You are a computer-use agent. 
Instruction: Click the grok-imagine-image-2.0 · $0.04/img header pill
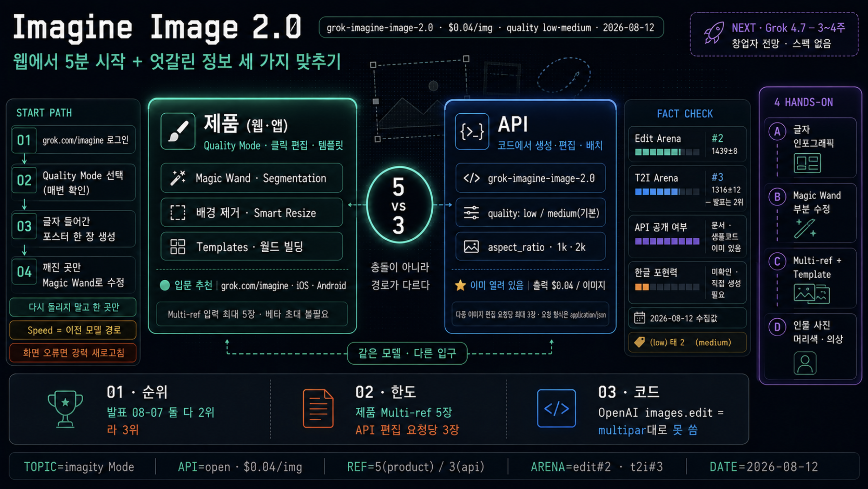[491, 27]
